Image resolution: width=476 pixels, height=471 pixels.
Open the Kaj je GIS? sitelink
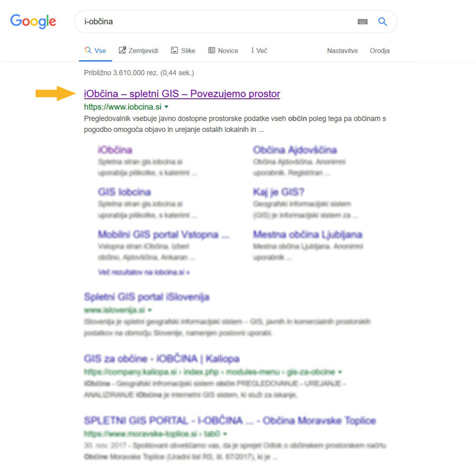pos(278,192)
